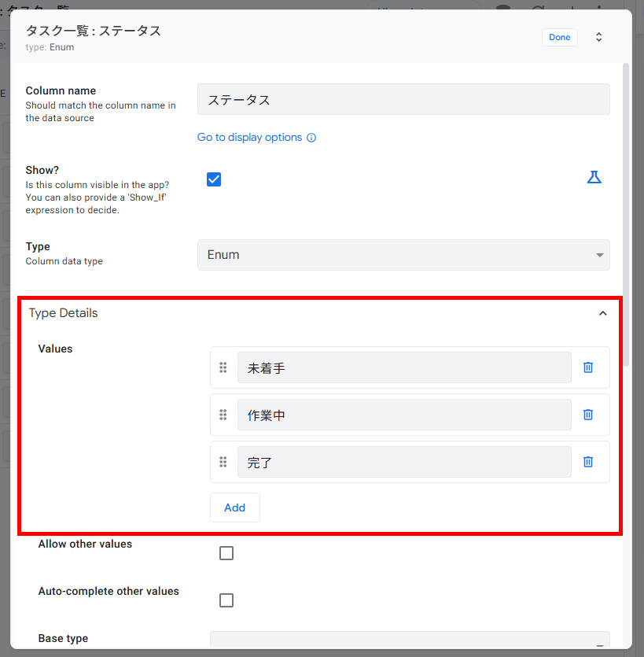Uncheck the Show? checkbox
Viewport: 644px width, 657px height.
(214, 179)
